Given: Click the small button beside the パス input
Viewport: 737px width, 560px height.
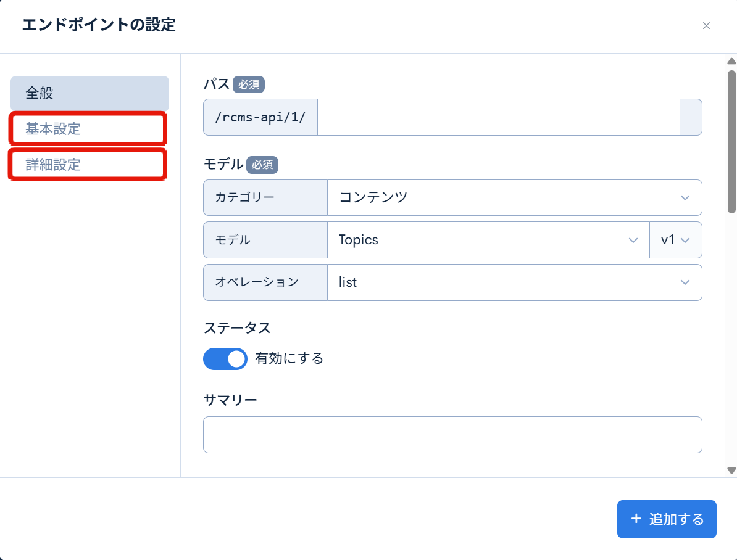Looking at the screenshot, I should (x=691, y=117).
